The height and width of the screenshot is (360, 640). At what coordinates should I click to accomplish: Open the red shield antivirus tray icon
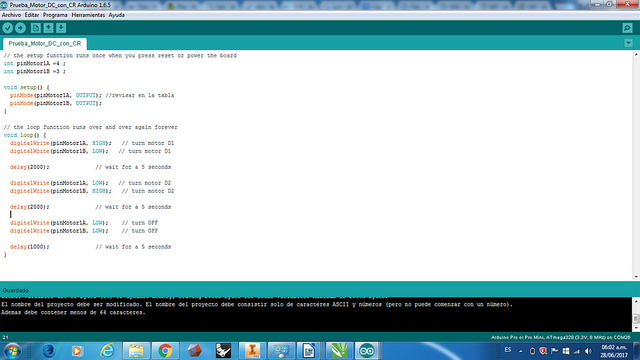(x=543, y=351)
